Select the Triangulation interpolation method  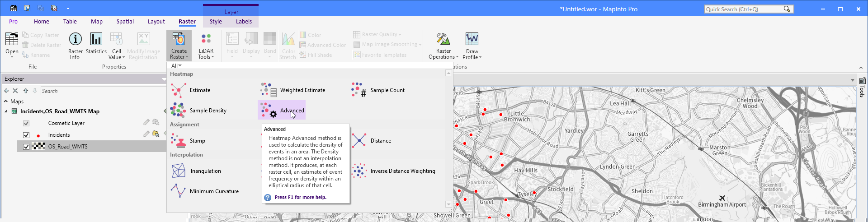196,171
